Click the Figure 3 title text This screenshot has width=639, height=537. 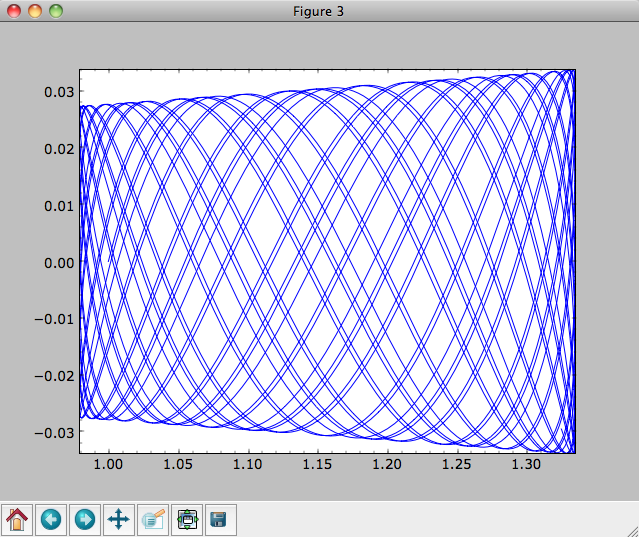(x=318, y=11)
